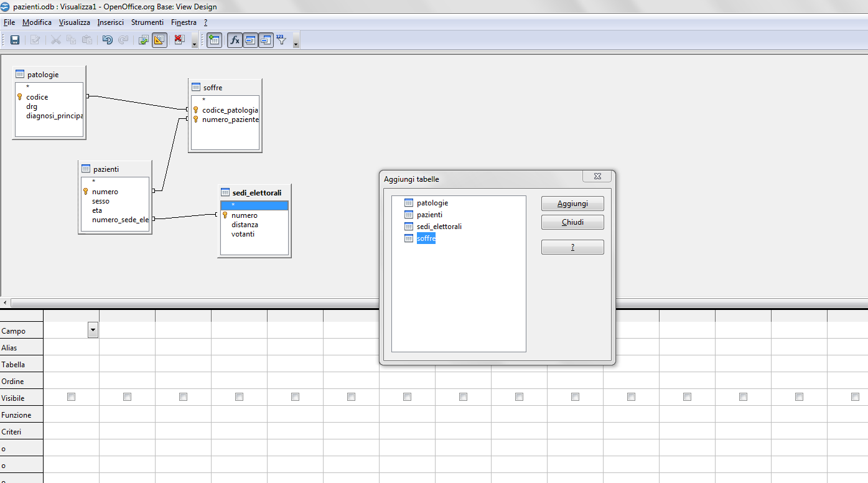This screenshot has width=868, height=483.
Task: Tick the Visibile checkbox in the first column
Action: pyautogui.click(x=71, y=397)
